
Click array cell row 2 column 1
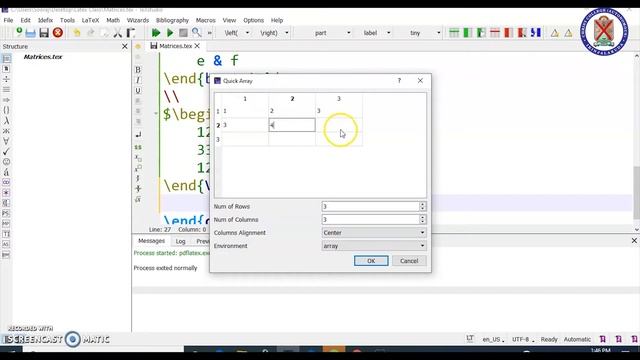click(245, 125)
